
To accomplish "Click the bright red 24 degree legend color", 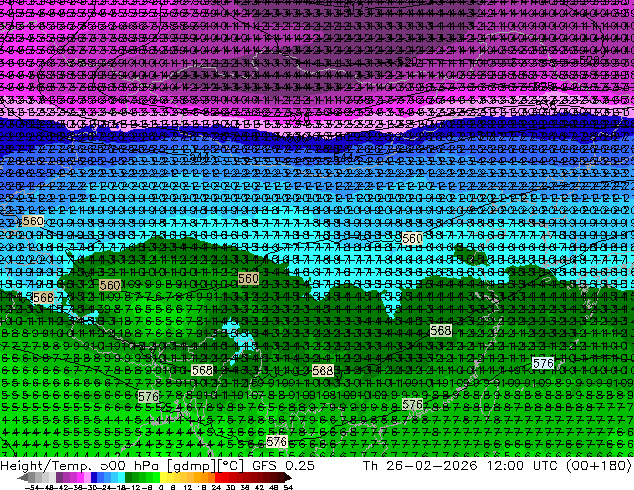I will click(218, 477).
